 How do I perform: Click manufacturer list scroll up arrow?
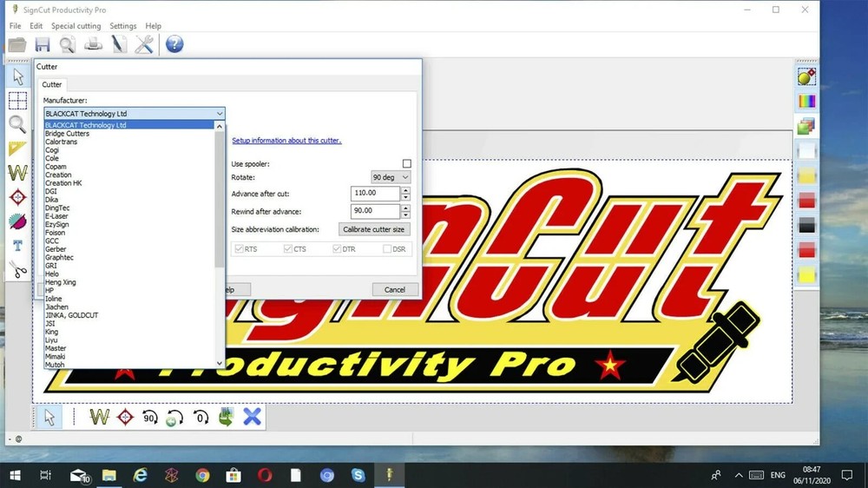[x=220, y=126]
